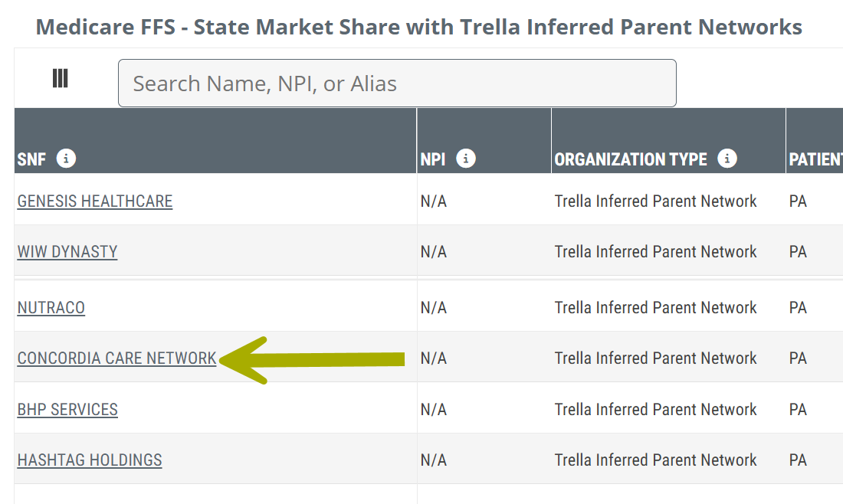Click organization type cell in WIW Dynasty row
The height and width of the screenshot is (504, 843).
655,251
